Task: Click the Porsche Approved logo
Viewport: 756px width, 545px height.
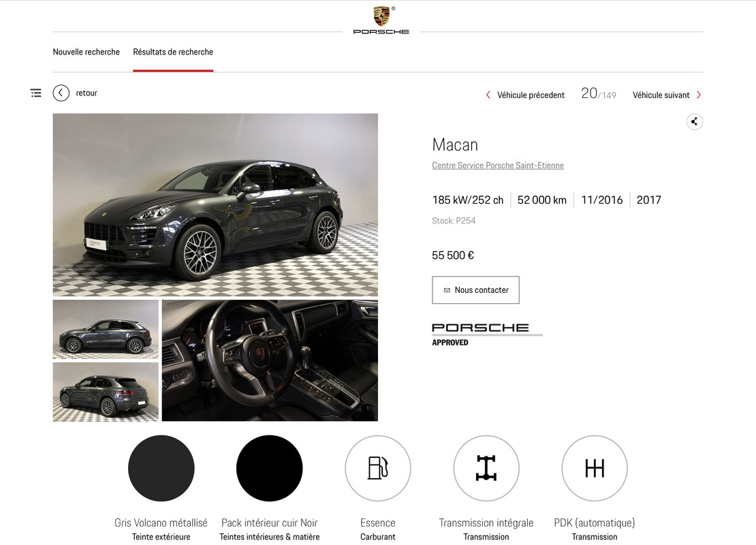Action: tap(487, 334)
